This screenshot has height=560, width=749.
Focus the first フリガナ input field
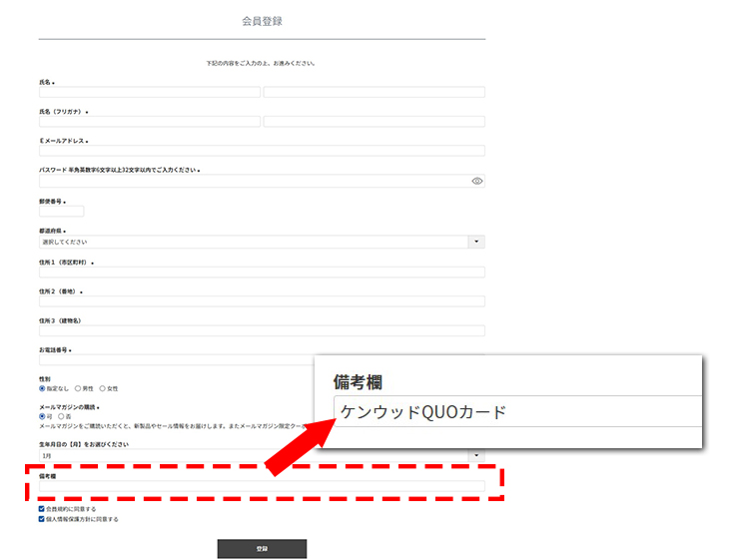coord(149,122)
